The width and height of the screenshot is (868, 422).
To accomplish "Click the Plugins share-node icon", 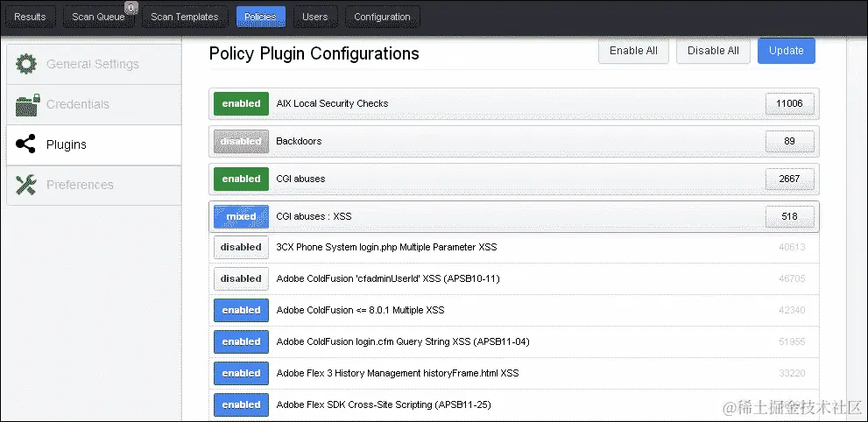I will 26,144.
